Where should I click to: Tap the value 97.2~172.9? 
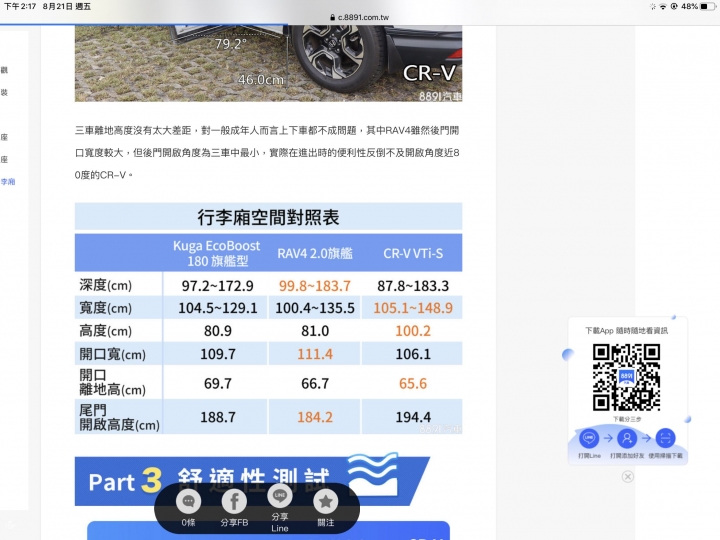(x=218, y=286)
